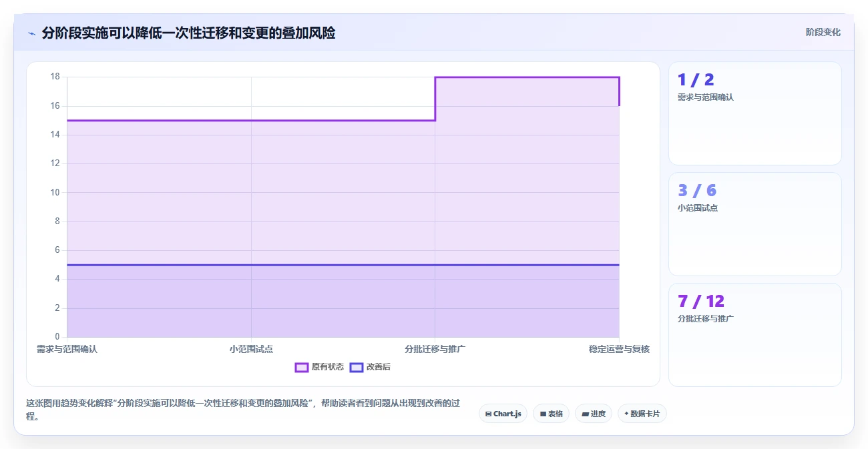Click the 1 / 2 number heading
Screen dimensions: 868x449
click(696, 80)
